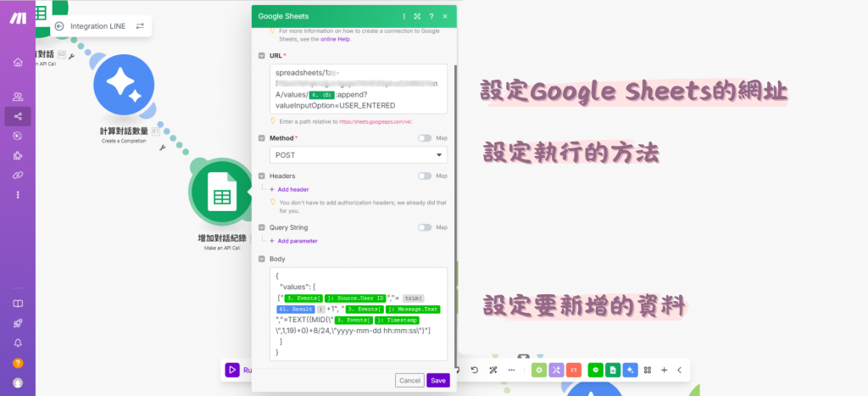
Task: Click the plus icon in bottom toolbar
Action: pos(665,370)
